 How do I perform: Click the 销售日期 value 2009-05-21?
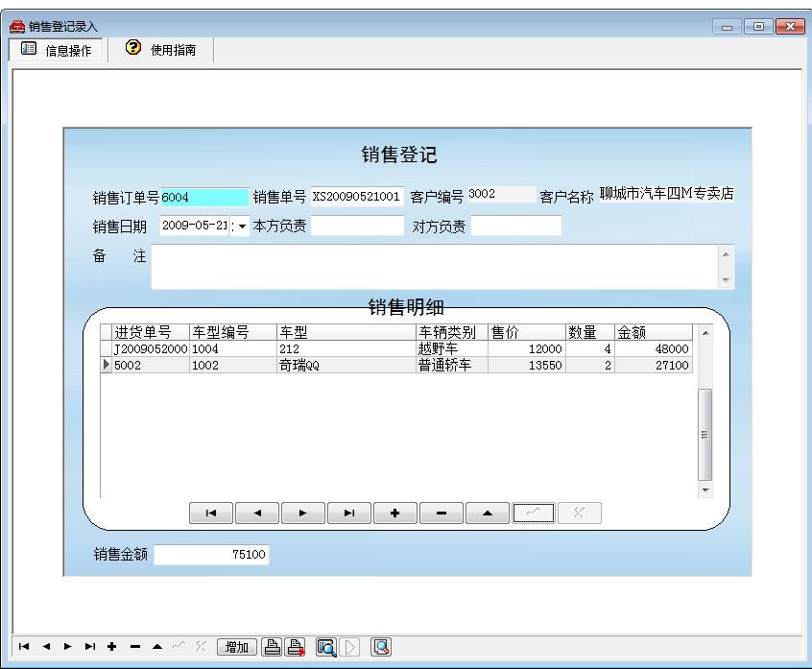click(195, 226)
